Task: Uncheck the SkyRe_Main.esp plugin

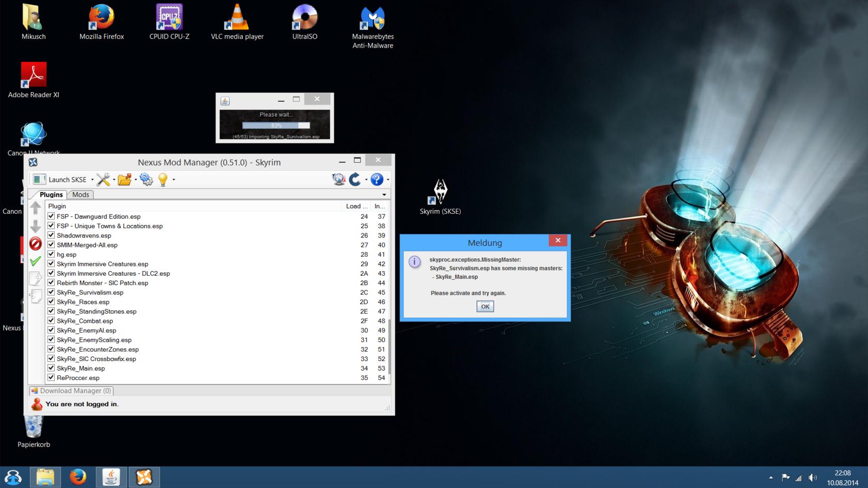Action: 51,368
